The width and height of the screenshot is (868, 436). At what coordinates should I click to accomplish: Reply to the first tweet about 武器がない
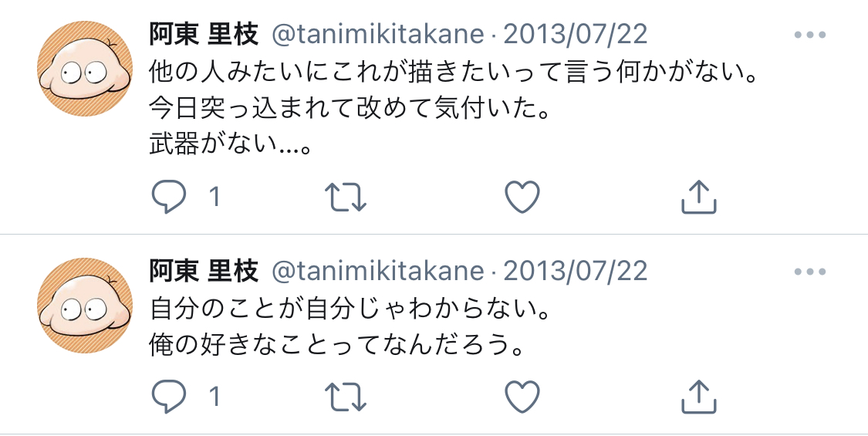coord(169,198)
